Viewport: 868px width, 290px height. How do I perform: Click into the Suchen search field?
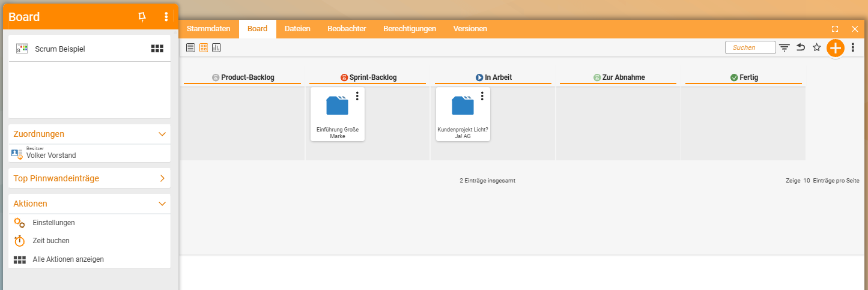pos(750,47)
